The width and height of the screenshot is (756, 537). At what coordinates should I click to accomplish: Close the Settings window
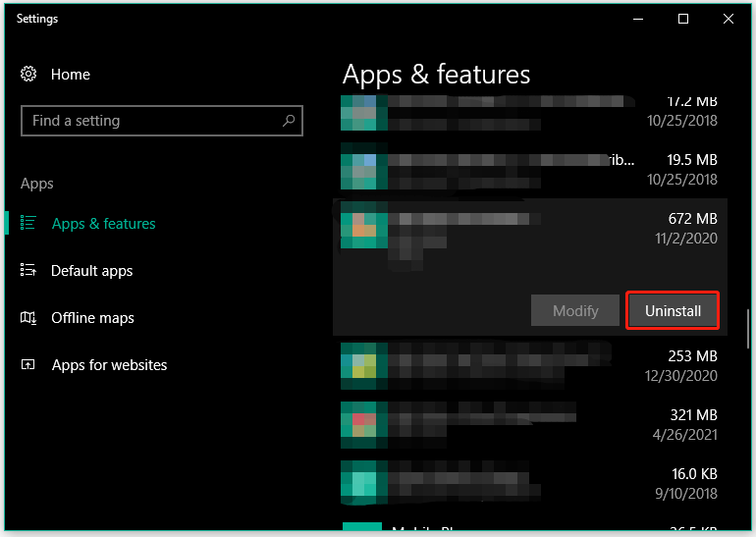point(729,19)
